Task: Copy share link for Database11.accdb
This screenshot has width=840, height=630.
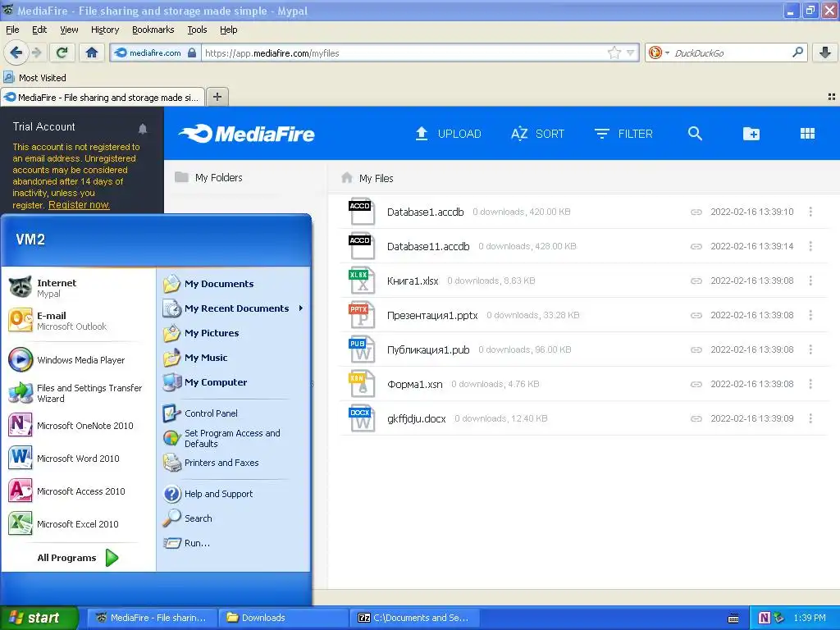Action: click(696, 246)
